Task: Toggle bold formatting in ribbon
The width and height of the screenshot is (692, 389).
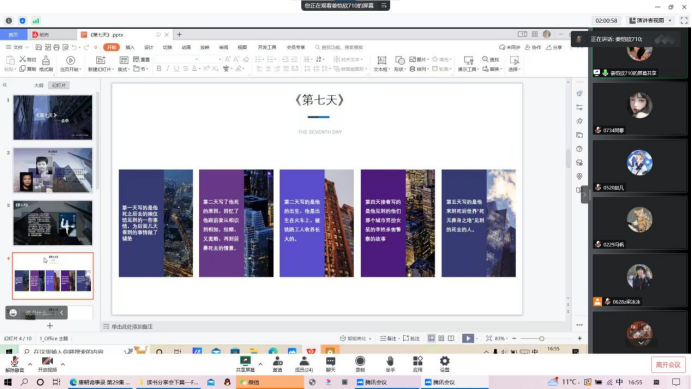Action: [x=159, y=69]
